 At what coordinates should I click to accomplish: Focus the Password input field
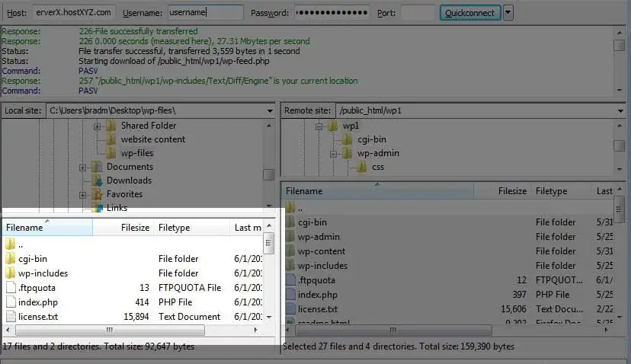[332, 12]
